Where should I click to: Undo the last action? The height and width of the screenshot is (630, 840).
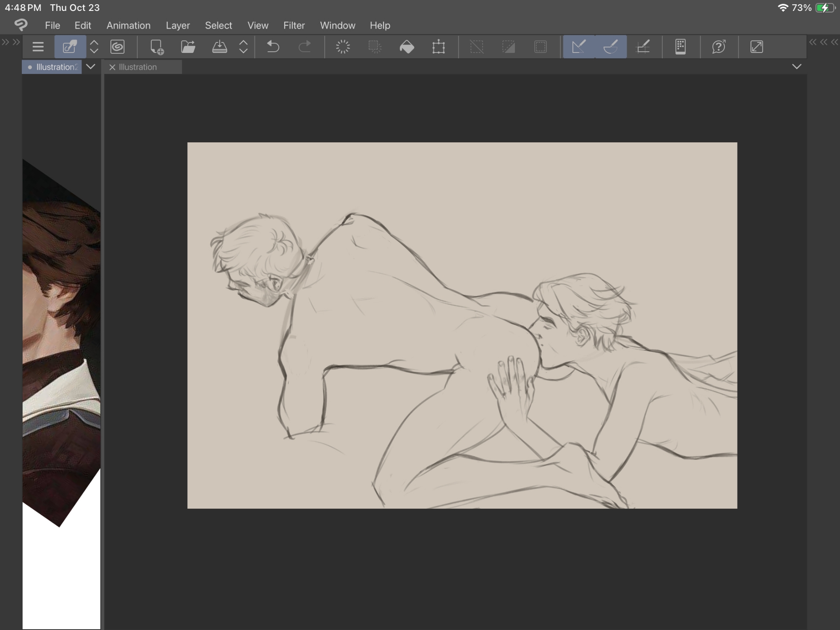[273, 47]
